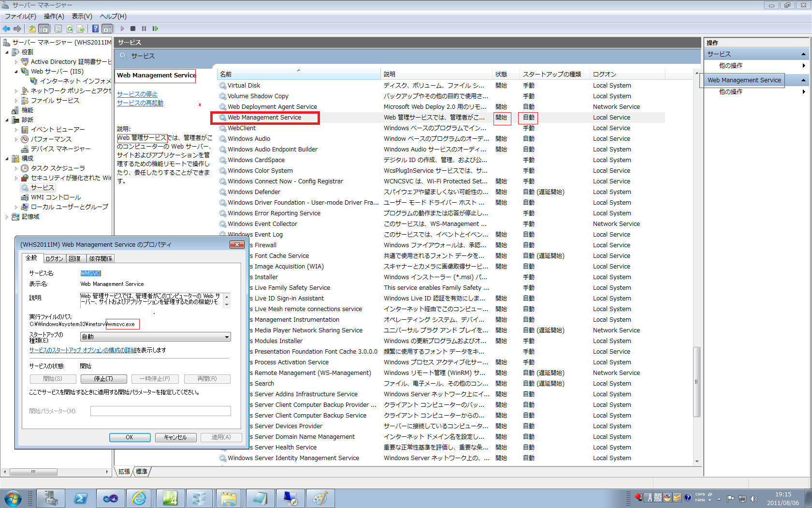Toggle the console tree visibility icon
This screenshot has width=812, height=508.
[43, 29]
